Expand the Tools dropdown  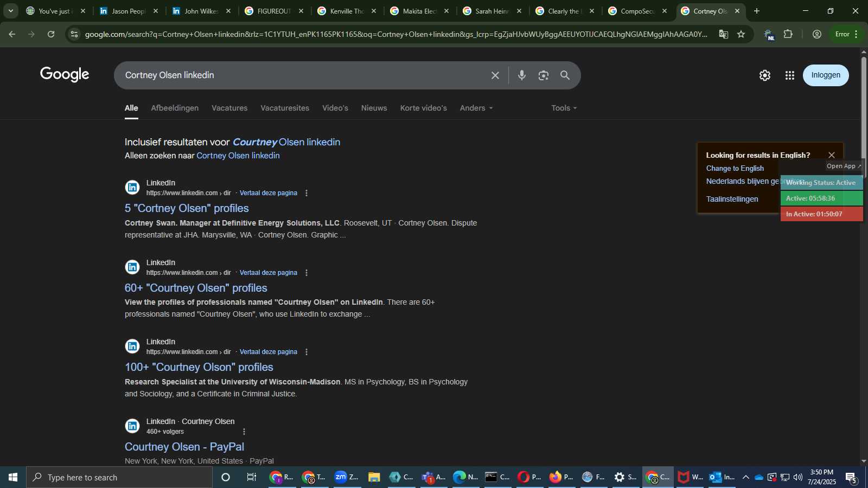pos(564,108)
